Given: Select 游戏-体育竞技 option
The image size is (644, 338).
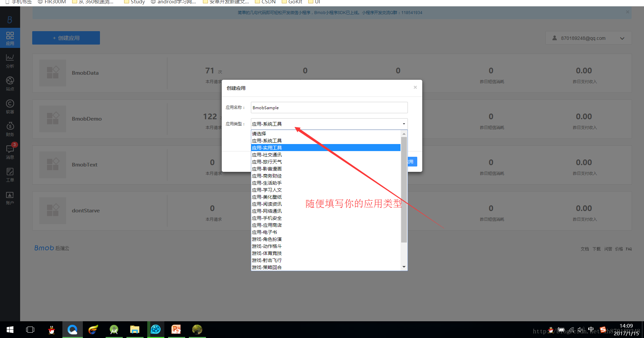Looking at the screenshot, I should (x=326, y=253).
